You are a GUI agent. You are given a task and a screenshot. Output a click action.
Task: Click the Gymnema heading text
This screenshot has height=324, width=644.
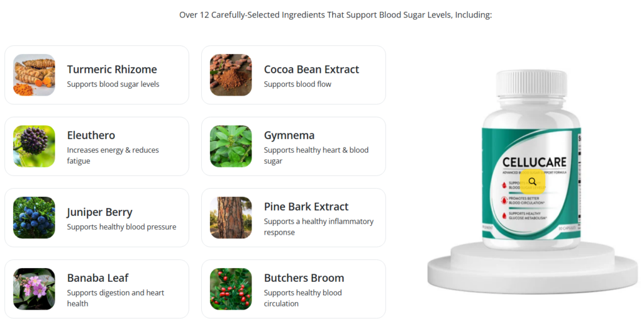click(289, 135)
